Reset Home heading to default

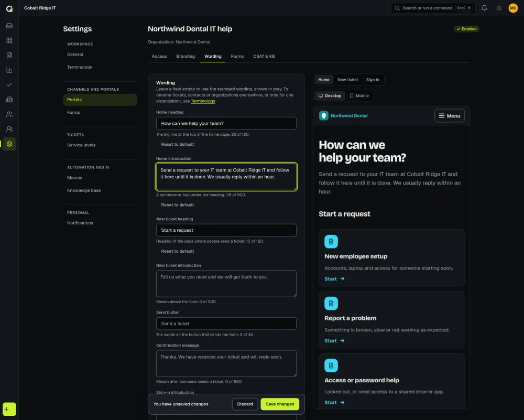(x=178, y=144)
